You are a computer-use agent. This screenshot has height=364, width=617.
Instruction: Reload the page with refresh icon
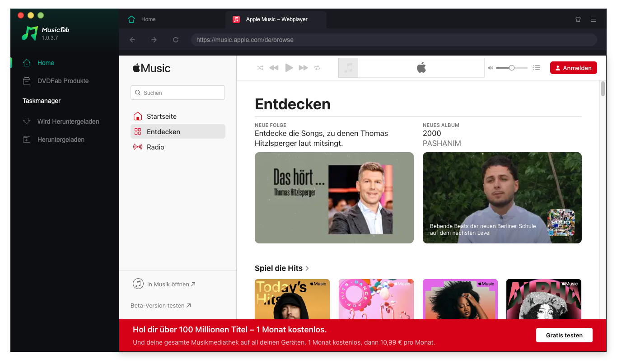pyautogui.click(x=176, y=40)
